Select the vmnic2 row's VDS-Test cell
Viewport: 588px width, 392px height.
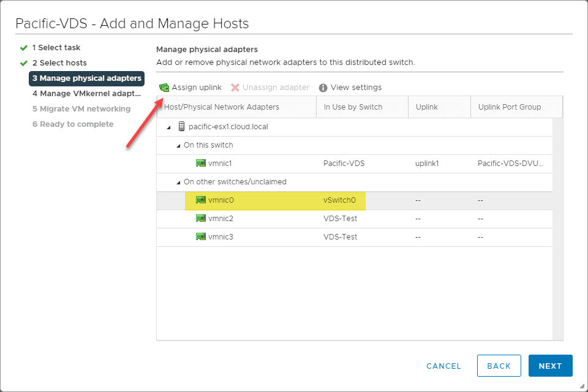[341, 219]
